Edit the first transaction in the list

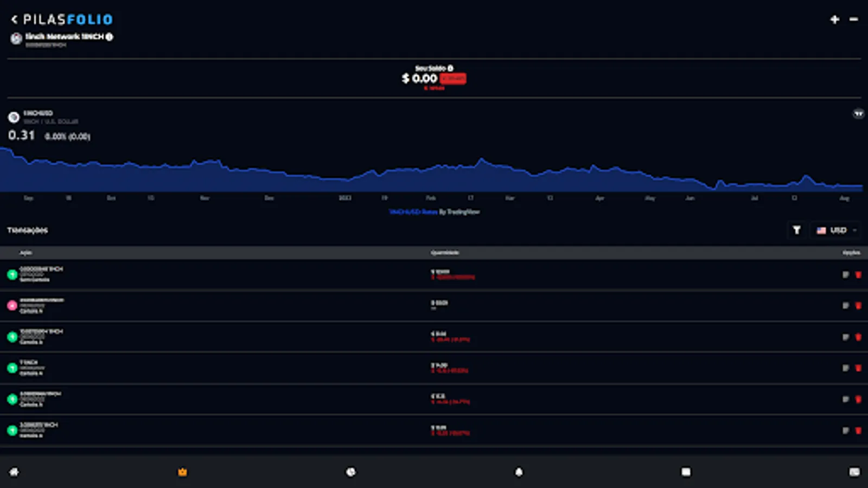[846, 275]
